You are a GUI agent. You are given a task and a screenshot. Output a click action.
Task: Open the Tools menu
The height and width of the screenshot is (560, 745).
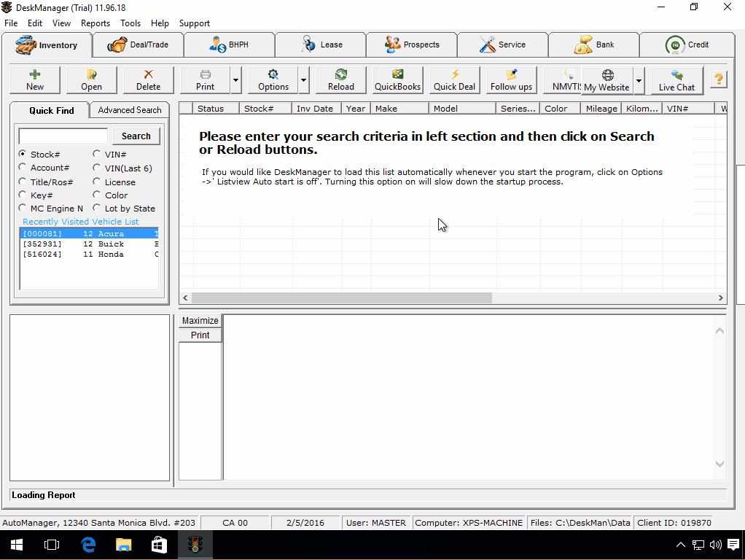point(130,23)
